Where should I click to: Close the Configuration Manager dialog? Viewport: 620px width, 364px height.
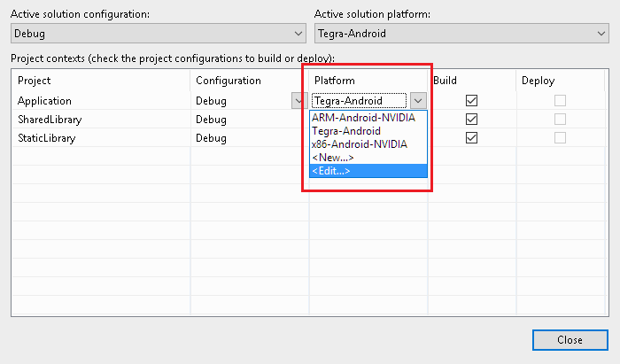tap(570, 340)
